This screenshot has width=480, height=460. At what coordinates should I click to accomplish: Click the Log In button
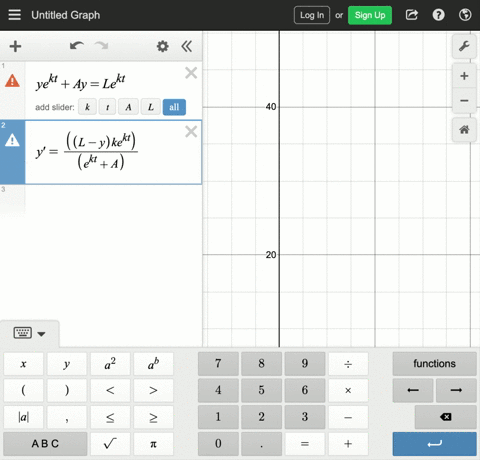click(312, 15)
